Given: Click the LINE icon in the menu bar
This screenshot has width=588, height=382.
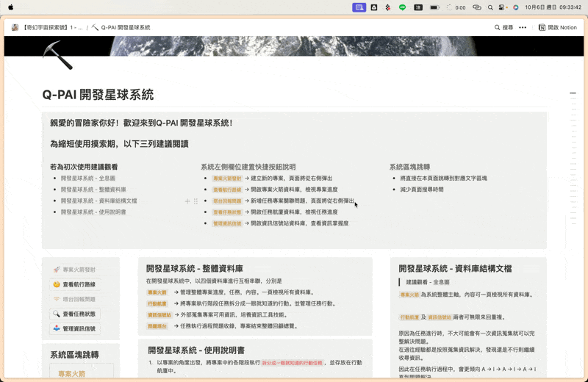Looking at the screenshot, I should click(402, 7).
